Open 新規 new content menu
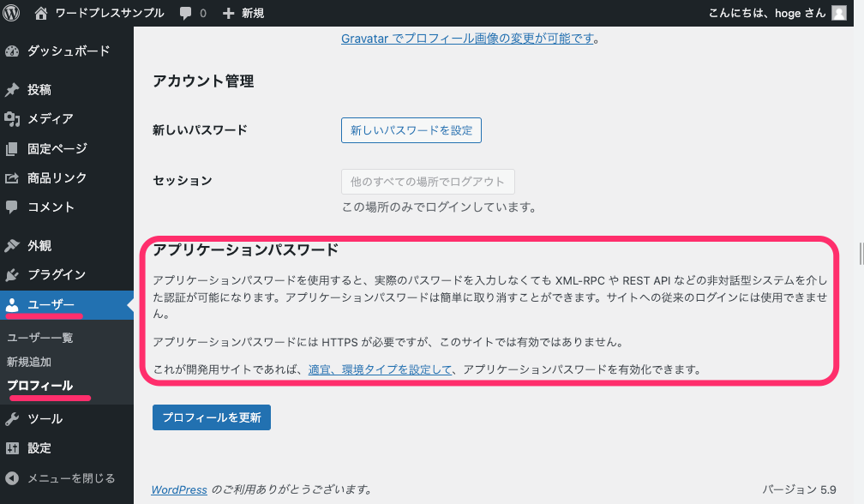This screenshot has width=864, height=504. [x=253, y=13]
